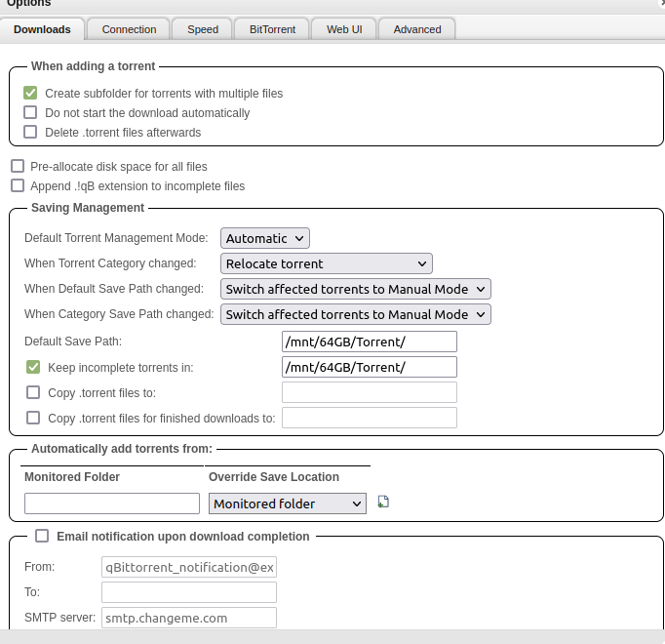Image resolution: width=665 pixels, height=644 pixels.
Task: Click the Monitored Folder column header
Action: click(72, 477)
